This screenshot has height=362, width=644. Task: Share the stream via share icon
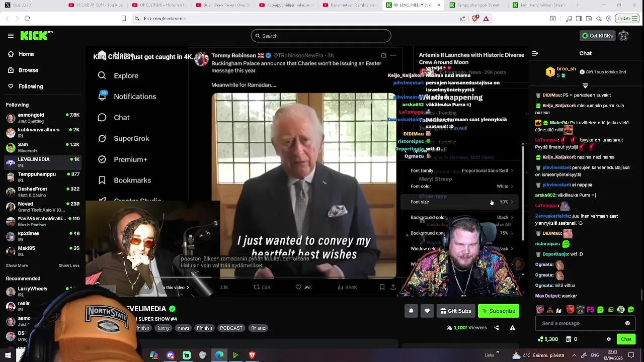pyautogui.click(x=496, y=328)
